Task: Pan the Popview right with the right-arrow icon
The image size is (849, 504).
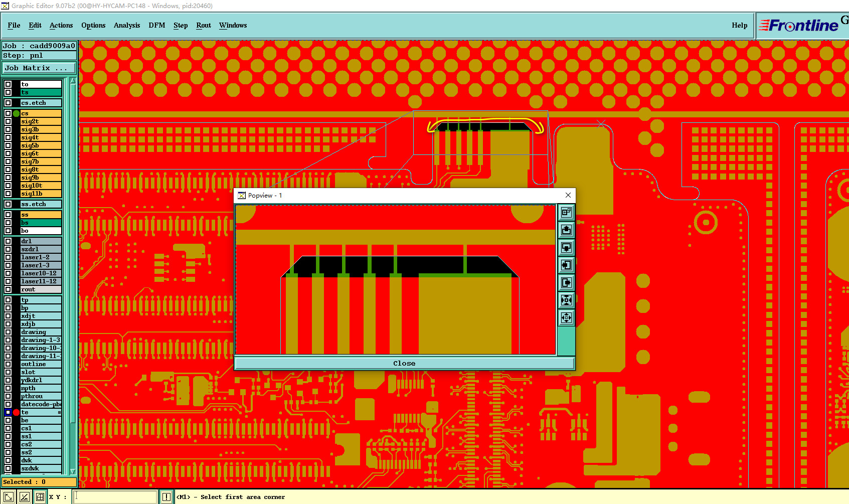Action: 566,283
